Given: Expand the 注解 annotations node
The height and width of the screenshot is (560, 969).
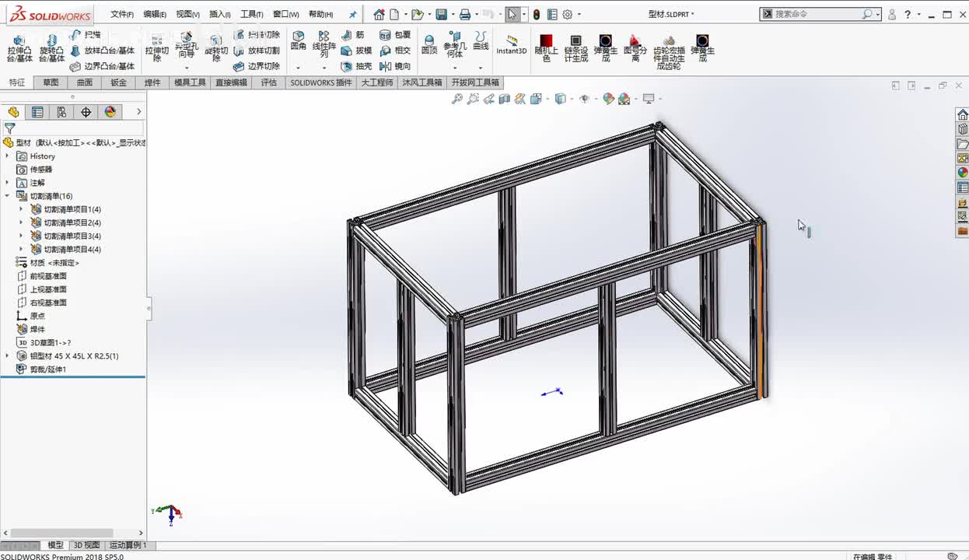Looking at the screenshot, I should 8,183.
